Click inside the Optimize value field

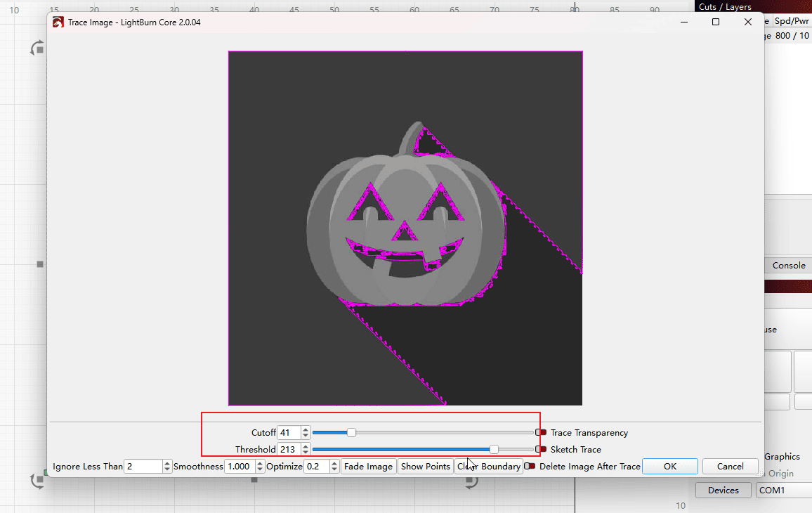click(x=316, y=467)
